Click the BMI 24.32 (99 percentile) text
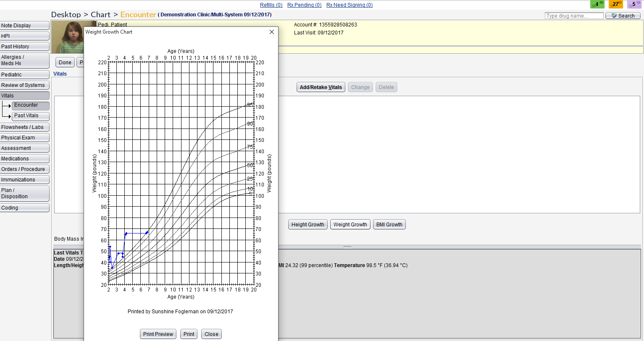644x341 pixels. pyautogui.click(x=305, y=265)
